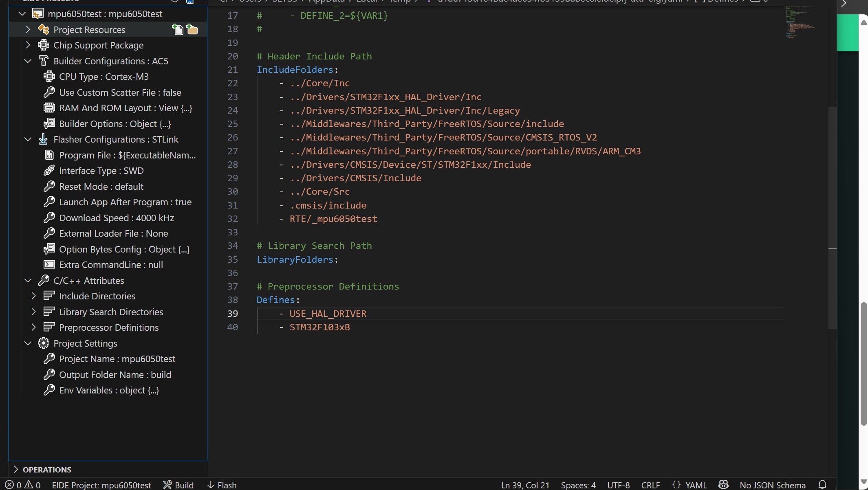Expand the Include Directories node
This screenshot has height=490, width=868.
click(34, 296)
